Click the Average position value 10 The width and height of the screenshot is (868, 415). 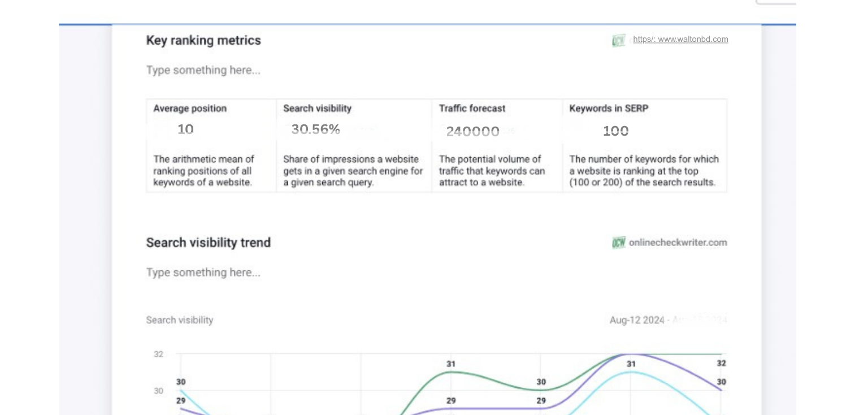click(x=185, y=129)
